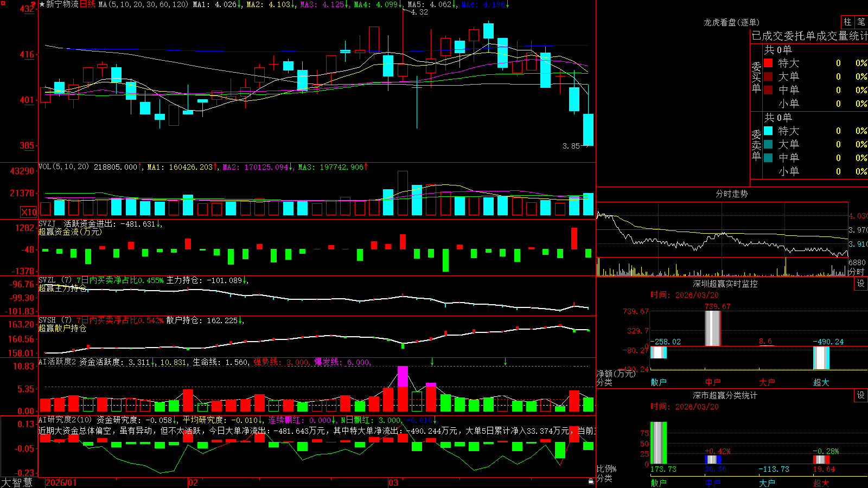Toggle the 日线 period label
This screenshot has height=488, width=868.
pyautogui.click(x=87, y=4)
